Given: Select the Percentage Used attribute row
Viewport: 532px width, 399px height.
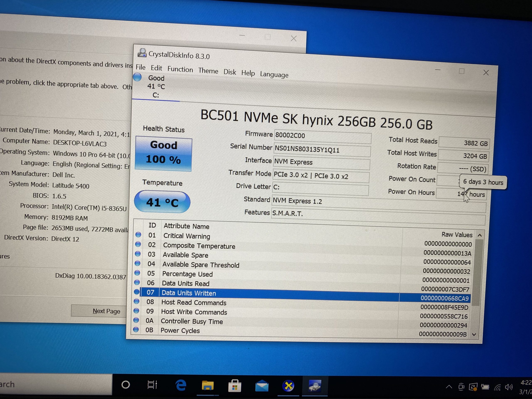Looking at the screenshot, I should click(302, 277).
